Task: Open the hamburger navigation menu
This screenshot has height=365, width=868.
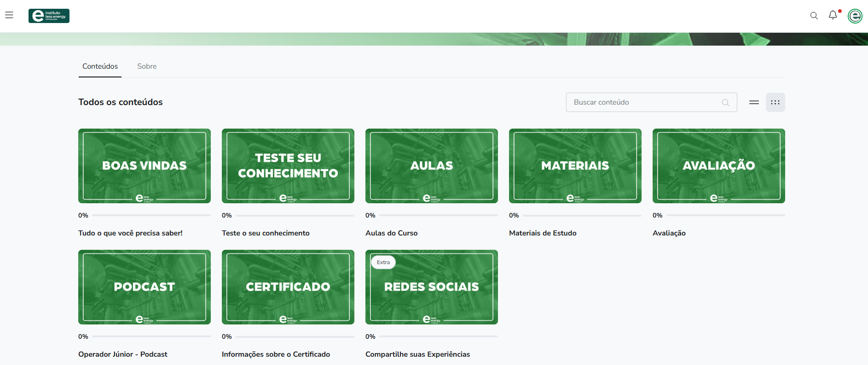Action: (x=9, y=15)
